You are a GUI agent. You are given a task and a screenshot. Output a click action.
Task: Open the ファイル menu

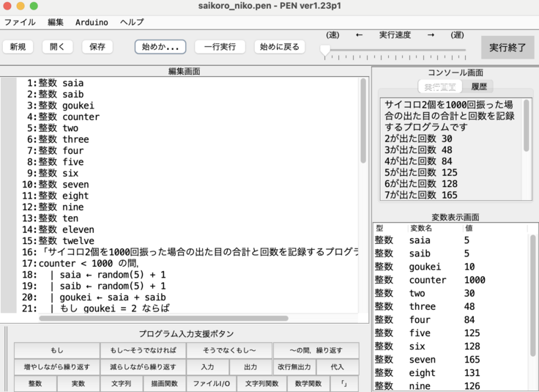point(20,22)
